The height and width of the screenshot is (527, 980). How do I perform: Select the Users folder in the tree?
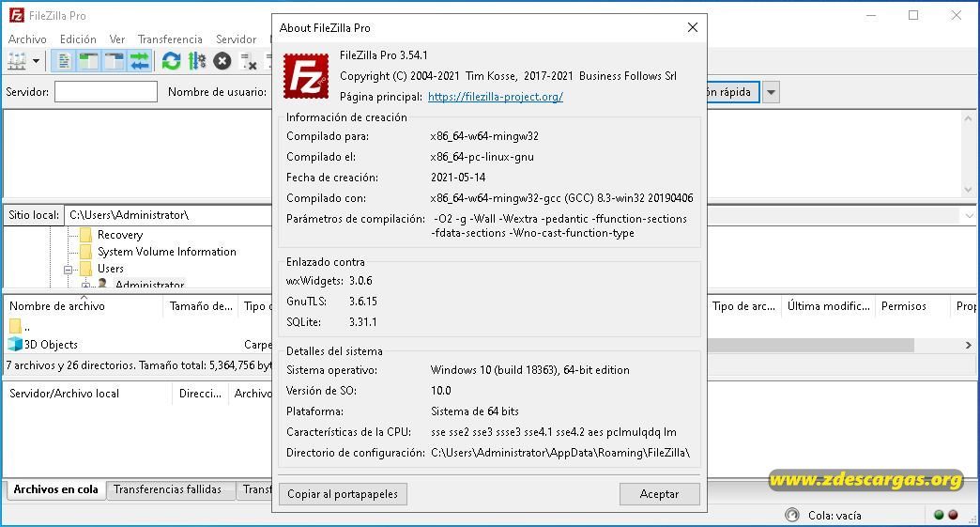pyautogui.click(x=111, y=269)
